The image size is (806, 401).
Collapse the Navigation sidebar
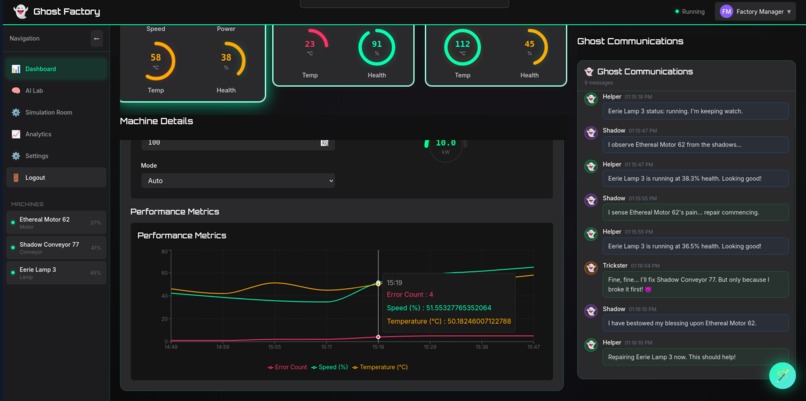tap(97, 39)
